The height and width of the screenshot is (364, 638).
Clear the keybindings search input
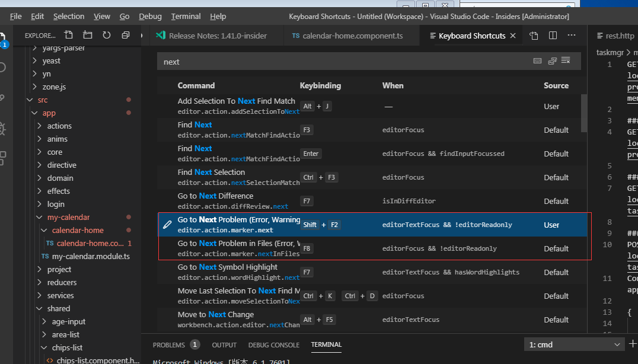[566, 60]
